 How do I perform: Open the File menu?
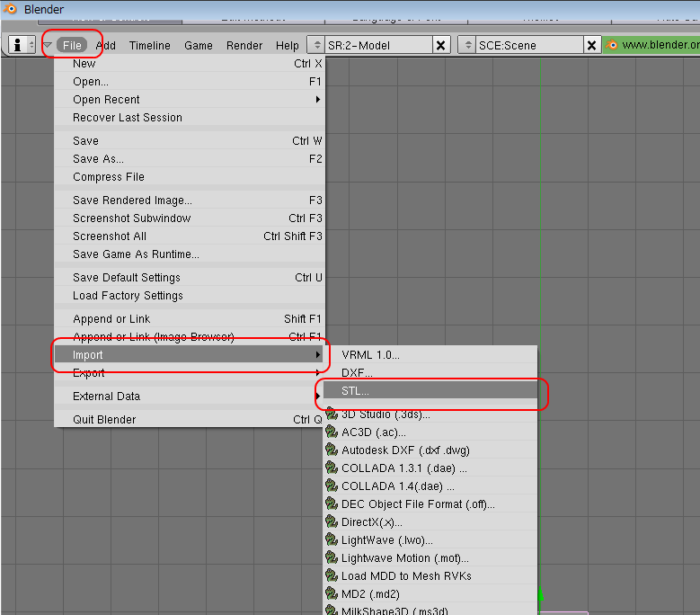[72, 46]
